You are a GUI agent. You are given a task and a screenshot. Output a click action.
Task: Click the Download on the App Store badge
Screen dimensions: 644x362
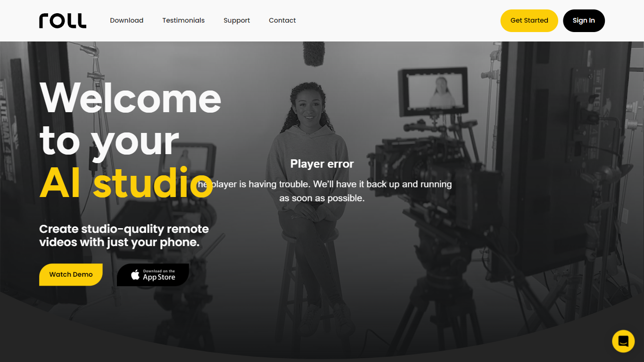pos(153,275)
